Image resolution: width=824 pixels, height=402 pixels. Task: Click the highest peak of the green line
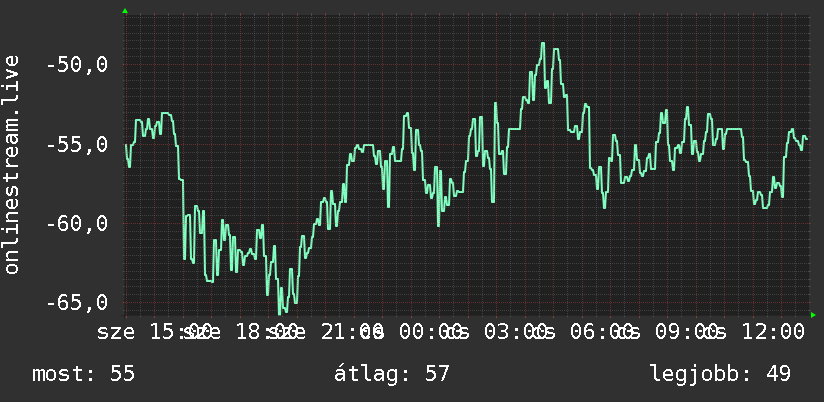coord(543,44)
